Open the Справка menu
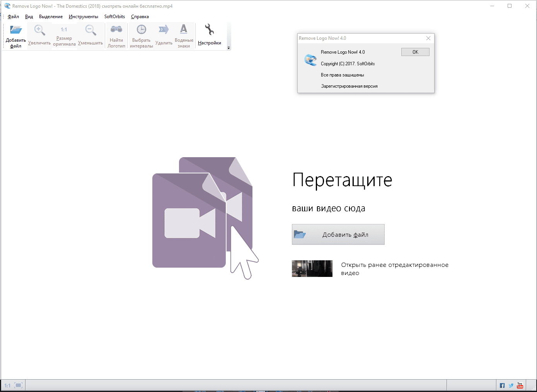Viewport: 537px width, 392px height. click(140, 17)
